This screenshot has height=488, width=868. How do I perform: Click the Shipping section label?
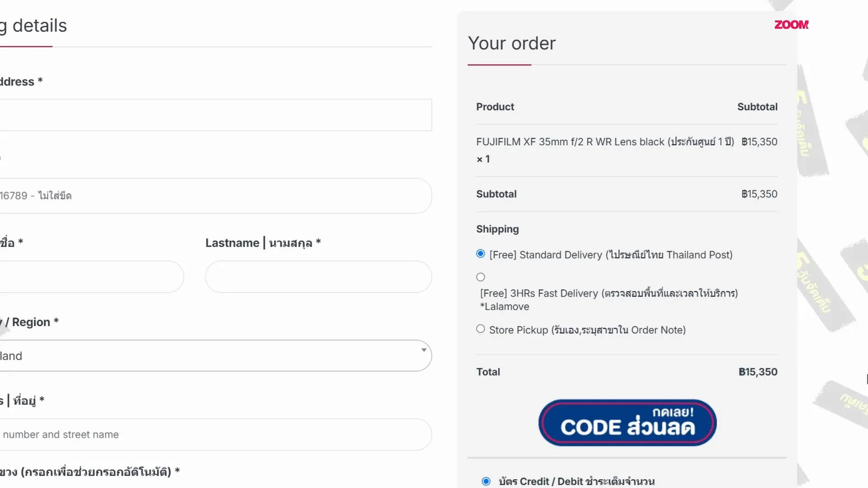tap(497, 229)
